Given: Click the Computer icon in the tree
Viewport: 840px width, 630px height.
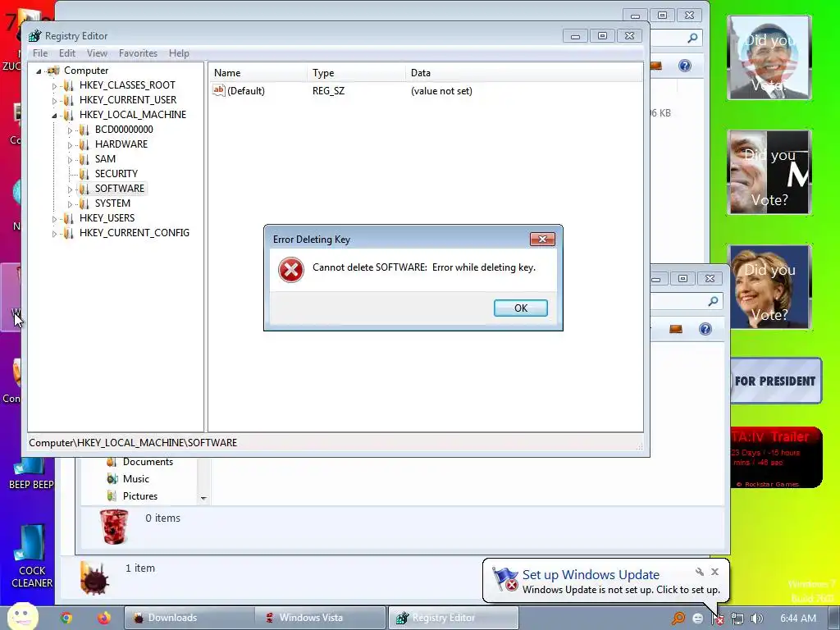Looking at the screenshot, I should coord(53,71).
